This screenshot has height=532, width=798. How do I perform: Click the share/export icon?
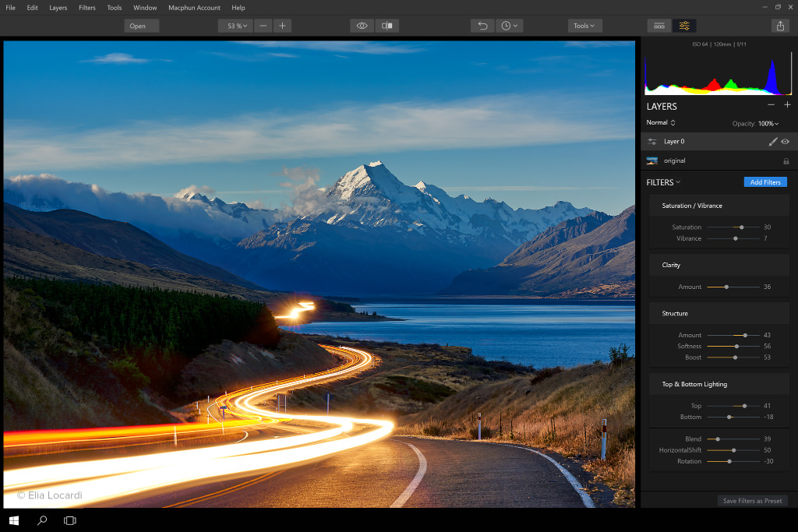click(x=780, y=26)
